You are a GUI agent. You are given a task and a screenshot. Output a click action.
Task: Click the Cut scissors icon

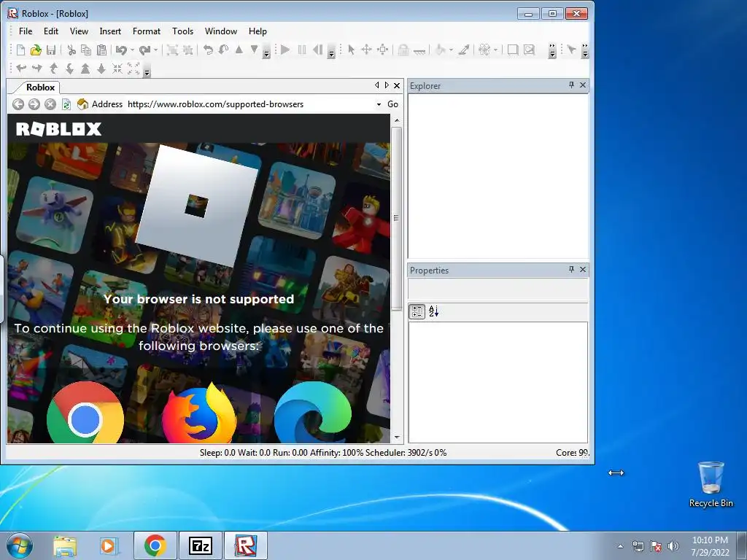(71, 50)
